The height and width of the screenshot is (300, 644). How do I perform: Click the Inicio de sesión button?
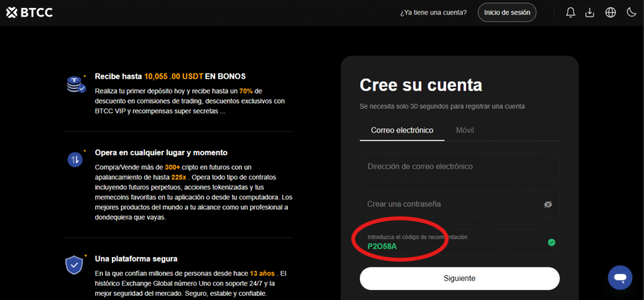507,13
